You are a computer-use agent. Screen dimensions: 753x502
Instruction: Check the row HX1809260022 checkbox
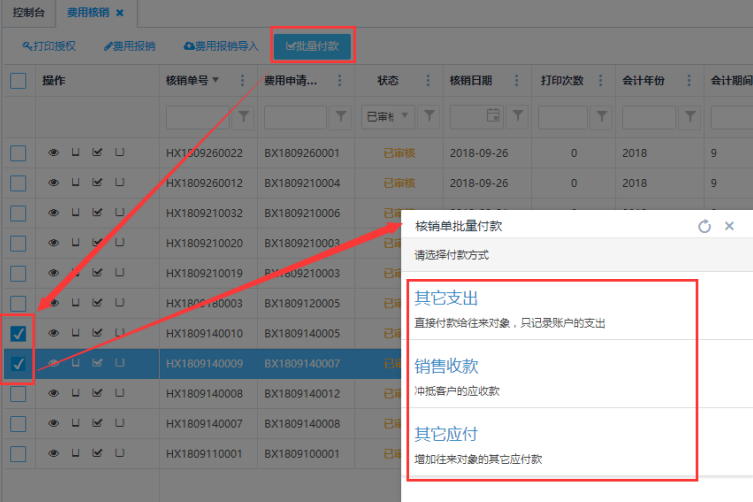[18, 153]
